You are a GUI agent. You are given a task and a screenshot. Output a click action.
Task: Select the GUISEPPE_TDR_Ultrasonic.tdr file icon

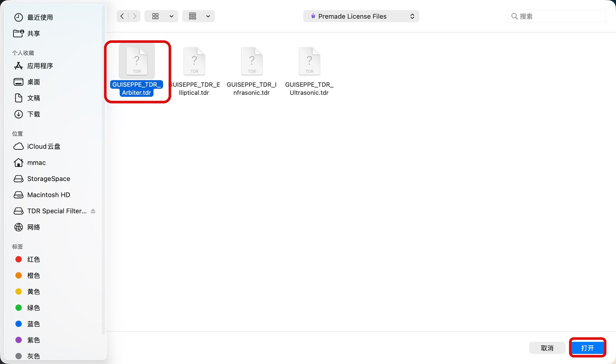309,61
